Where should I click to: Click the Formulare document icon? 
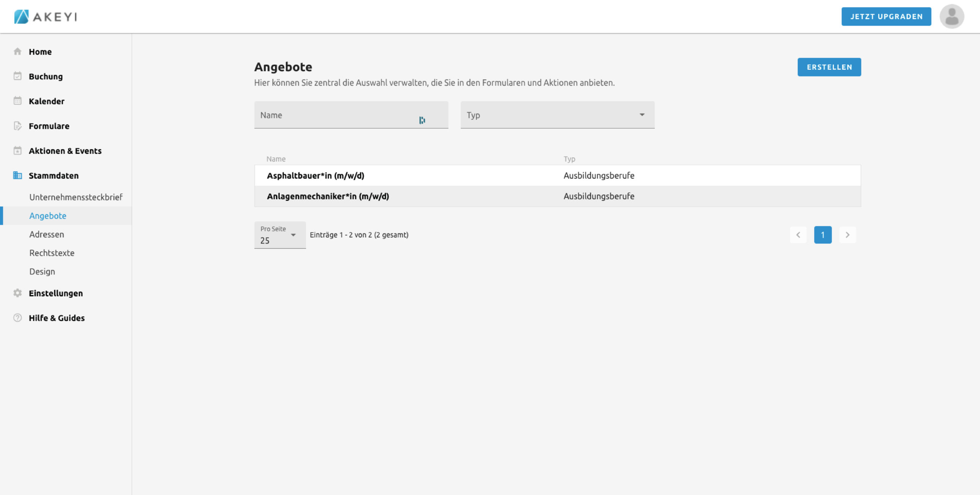[18, 126]
